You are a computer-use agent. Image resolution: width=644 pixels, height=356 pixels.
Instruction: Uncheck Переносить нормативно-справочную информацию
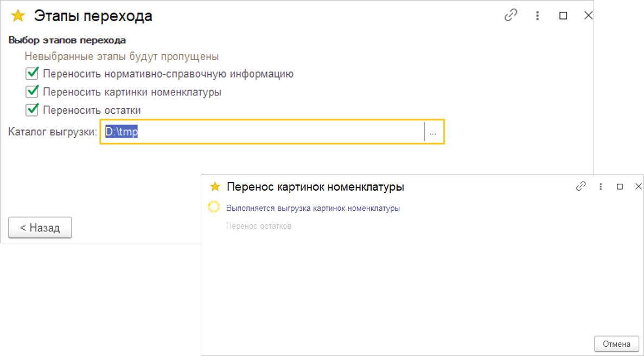[32, 74]
